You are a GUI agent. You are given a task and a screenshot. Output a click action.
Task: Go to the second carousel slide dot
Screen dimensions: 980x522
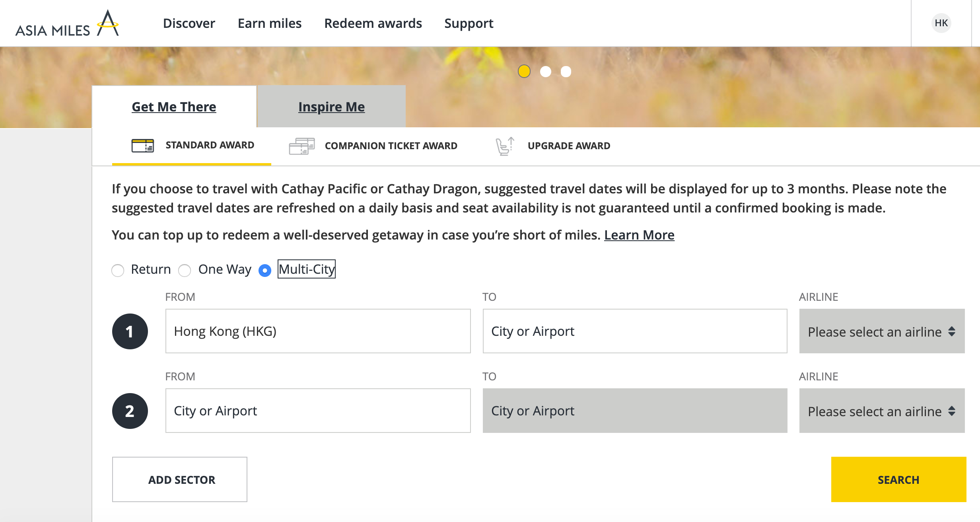pos(545,72)
